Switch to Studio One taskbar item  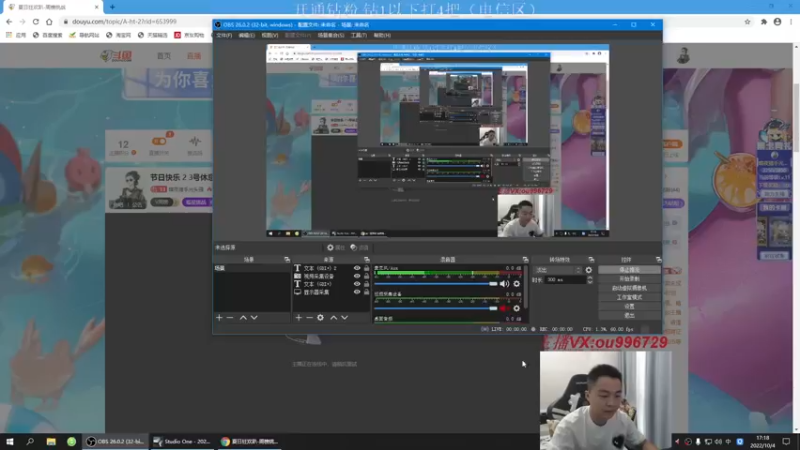(182, 441)
